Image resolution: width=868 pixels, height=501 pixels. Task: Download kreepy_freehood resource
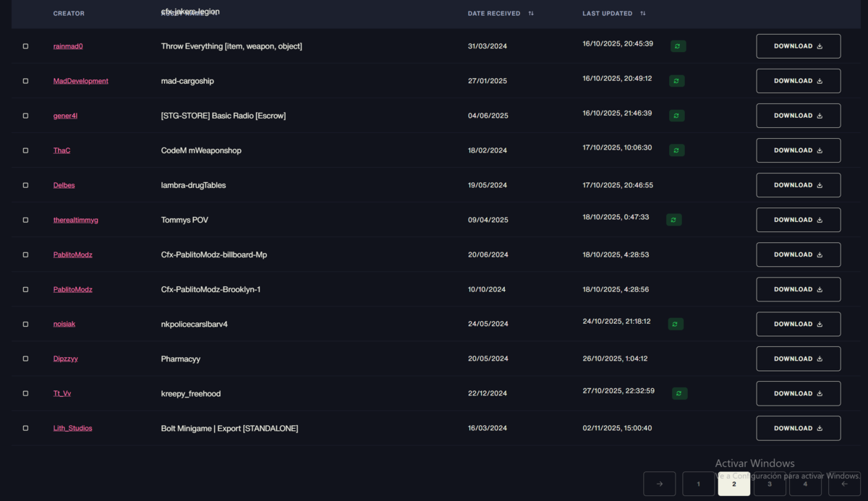(x=799, y=393)
